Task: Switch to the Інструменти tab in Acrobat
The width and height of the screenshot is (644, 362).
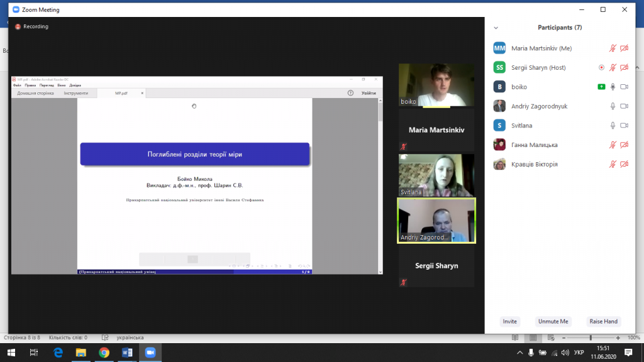Action: [x=75, y=93]
